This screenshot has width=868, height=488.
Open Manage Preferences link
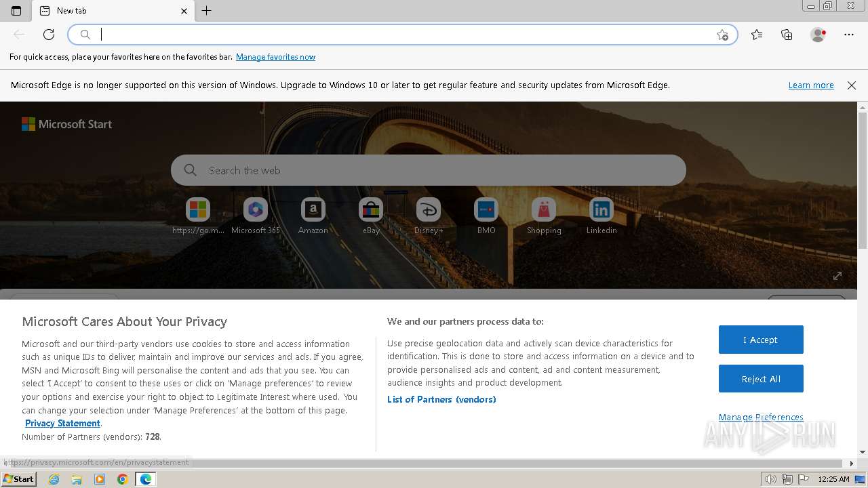point(761,417)
